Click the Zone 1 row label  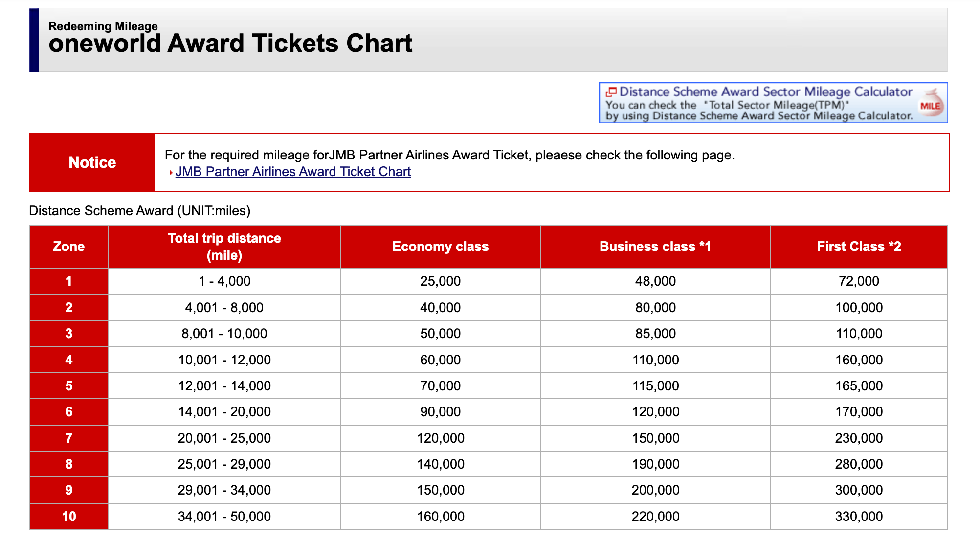tap(68, 281)
